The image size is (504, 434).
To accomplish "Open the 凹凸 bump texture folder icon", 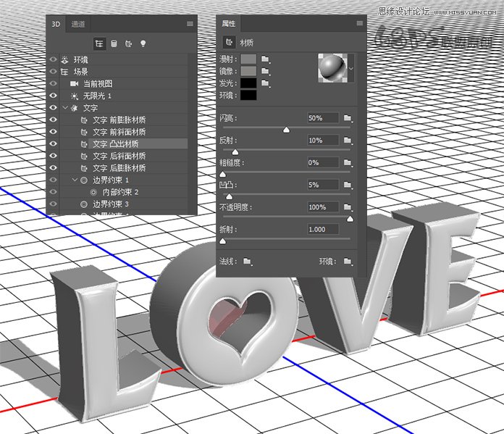I will (x=348, y=185).
